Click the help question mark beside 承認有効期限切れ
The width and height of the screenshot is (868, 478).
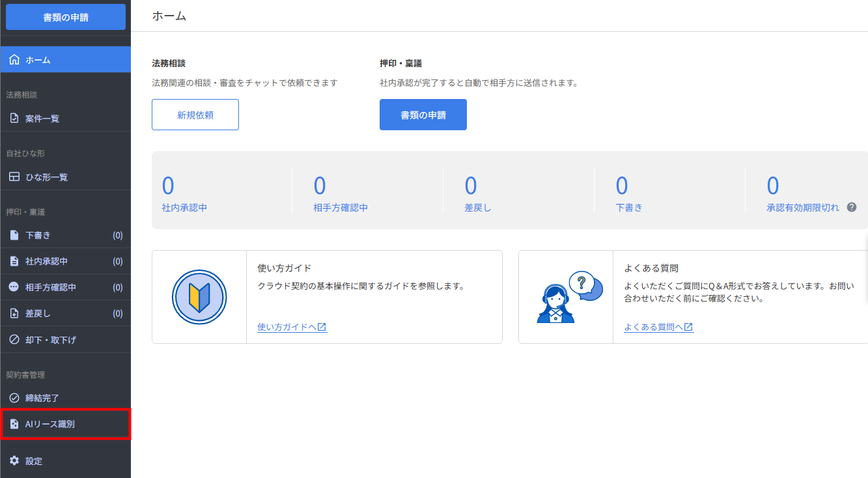(x=851, y=208)
